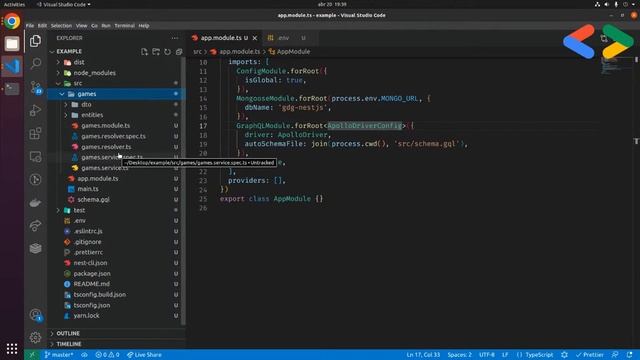
Task: Collapse the src folder
Action: point(117,83)
